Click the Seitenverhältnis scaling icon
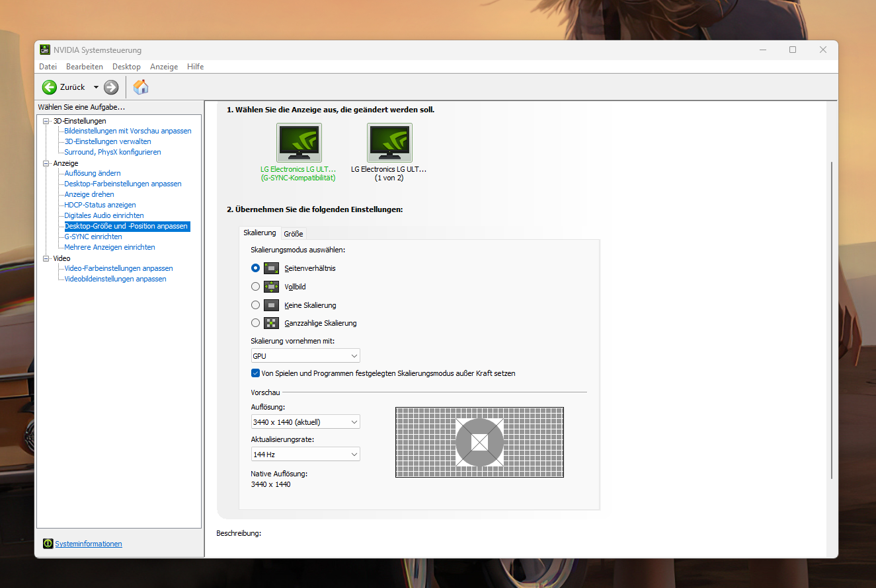The height and width of the screenshot is (588, 876). 271,268
